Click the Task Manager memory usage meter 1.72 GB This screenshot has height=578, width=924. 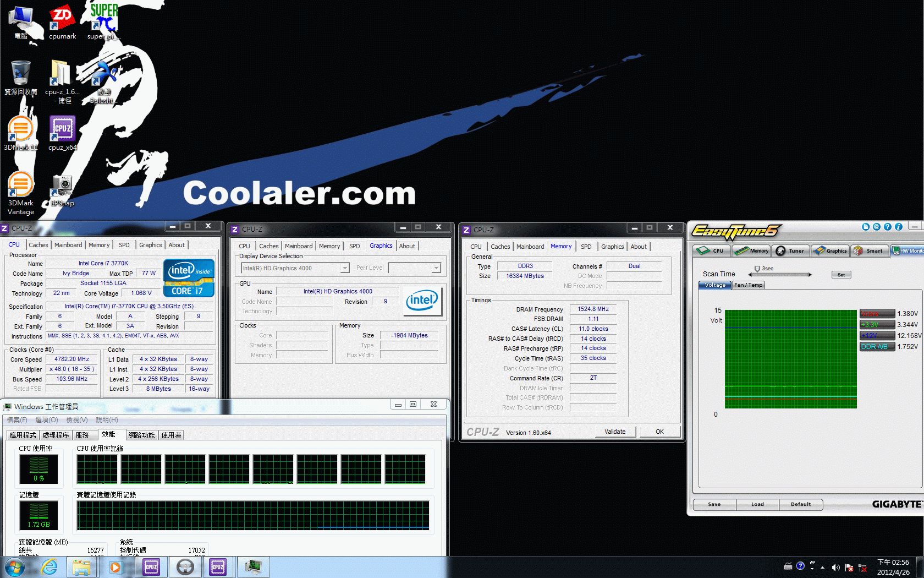(x=38, y=515)
